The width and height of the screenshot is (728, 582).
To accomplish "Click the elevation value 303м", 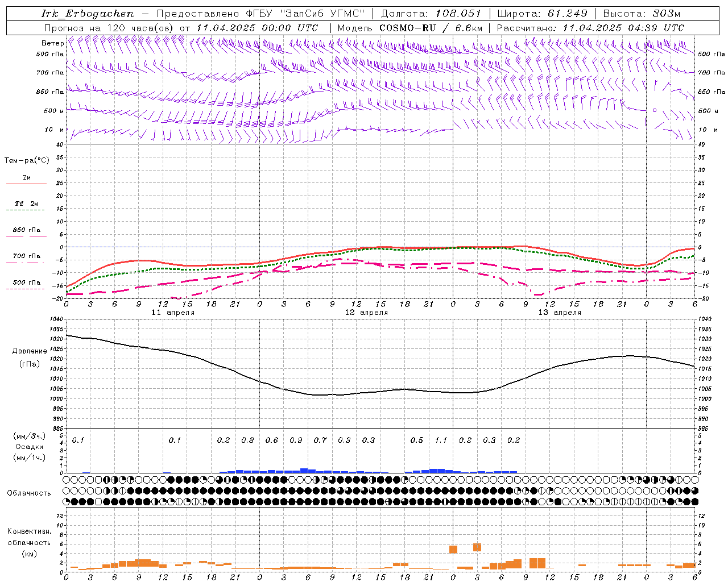I will (x=667, y=14).
